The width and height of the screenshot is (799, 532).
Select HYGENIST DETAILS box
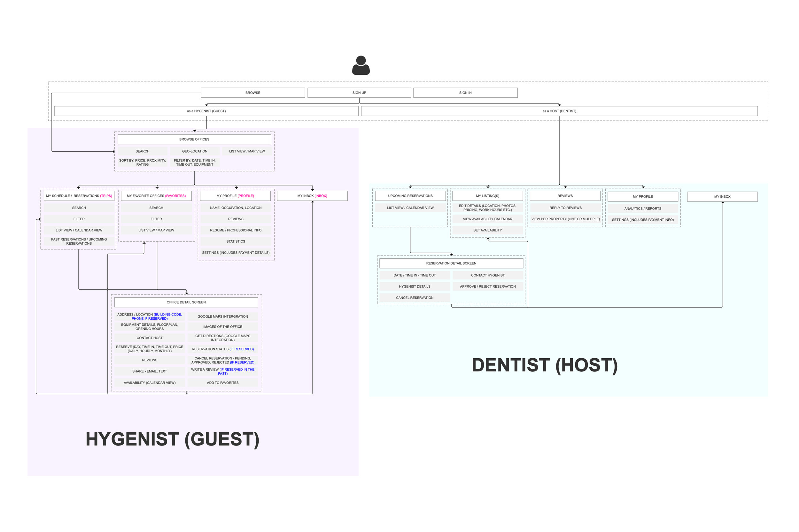point(415,287)
